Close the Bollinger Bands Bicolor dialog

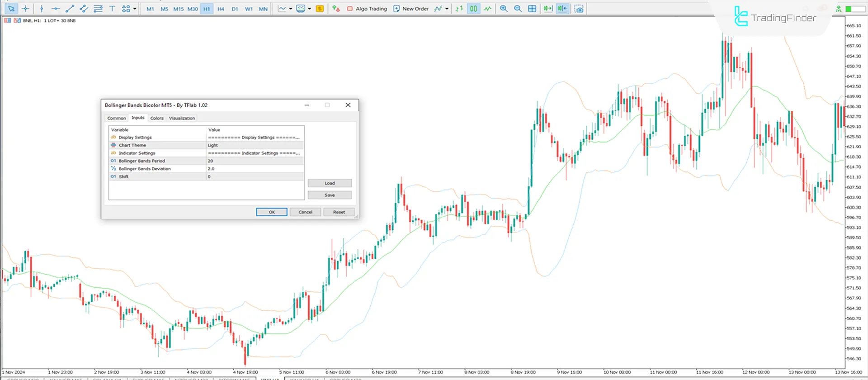pos(348,105)
